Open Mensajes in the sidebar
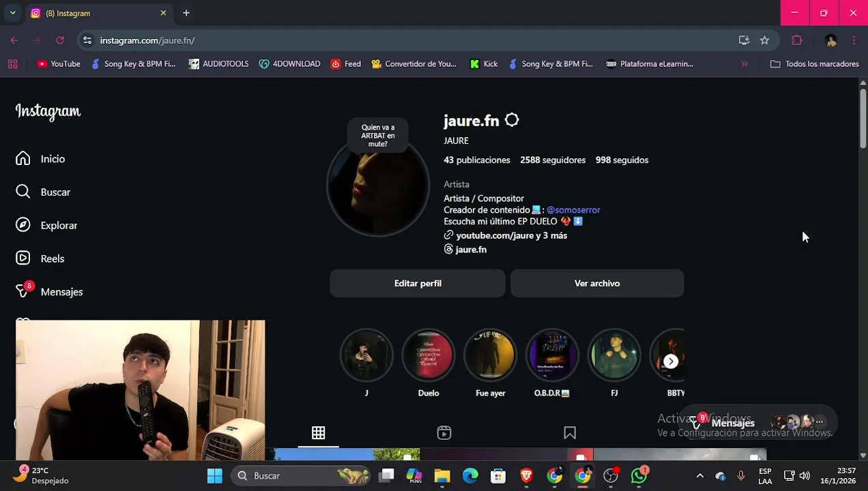Viewport: 868px width, 491px height. [49, 292]
